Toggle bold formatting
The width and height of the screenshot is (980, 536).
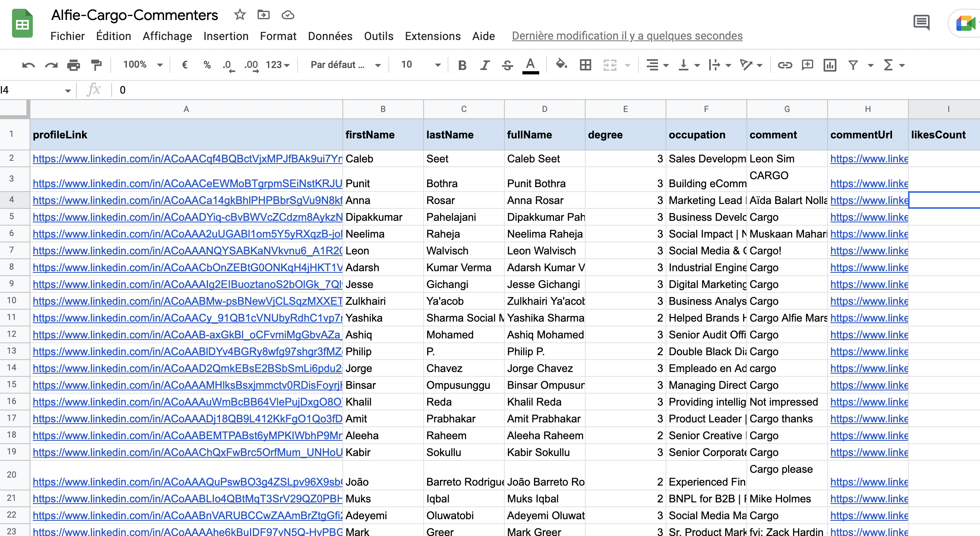462,65
